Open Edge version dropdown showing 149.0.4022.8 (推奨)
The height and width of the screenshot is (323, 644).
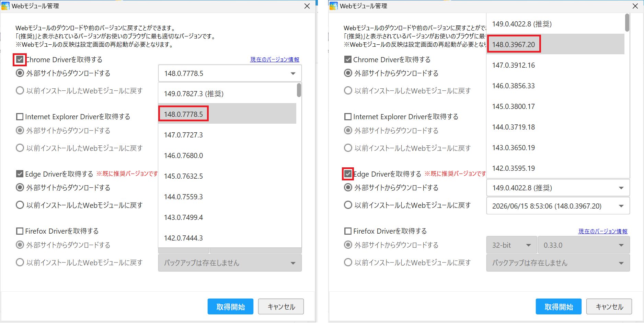point(558,188)
